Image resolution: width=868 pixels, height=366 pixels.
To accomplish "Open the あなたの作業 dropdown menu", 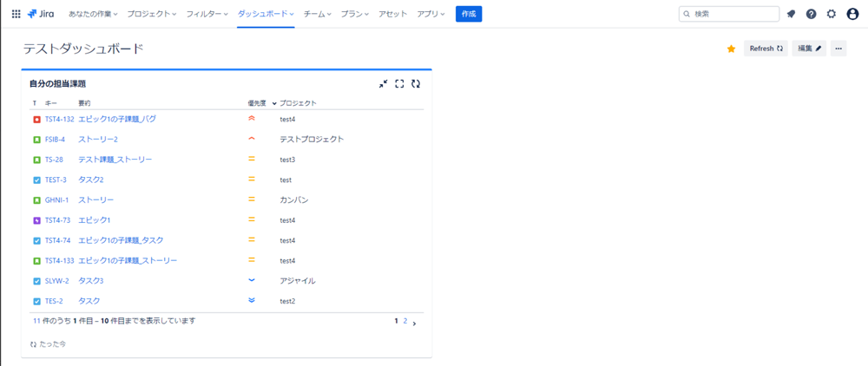I will pos(93,14).
